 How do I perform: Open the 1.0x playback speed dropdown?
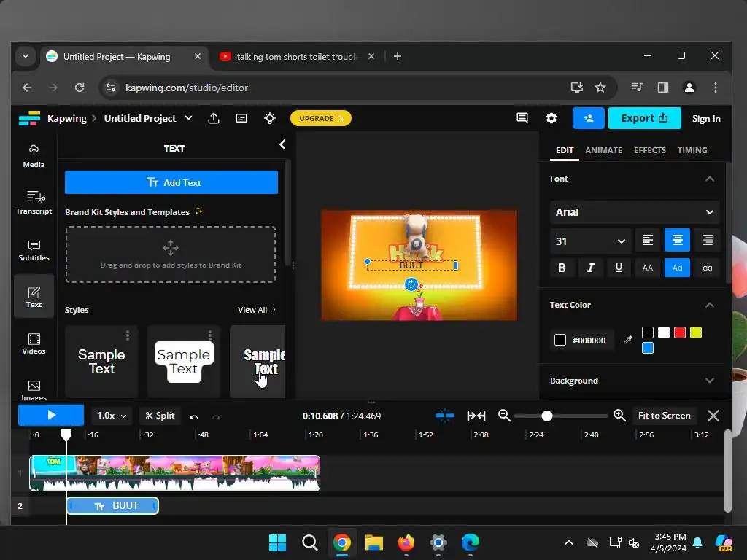(x=112, y=416)
